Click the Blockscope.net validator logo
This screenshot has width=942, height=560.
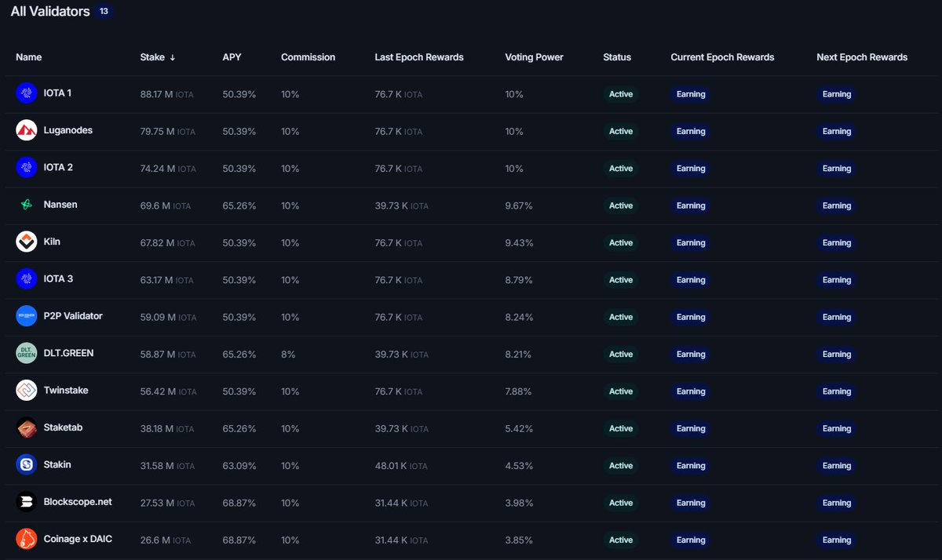coord(27,502)
